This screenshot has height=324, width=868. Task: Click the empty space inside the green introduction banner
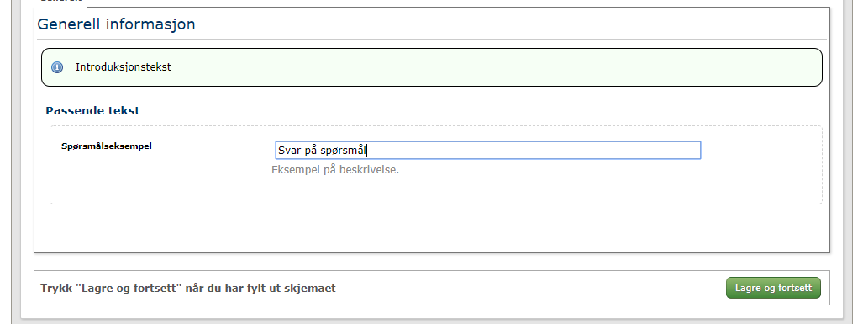click(x=471, y=67)
